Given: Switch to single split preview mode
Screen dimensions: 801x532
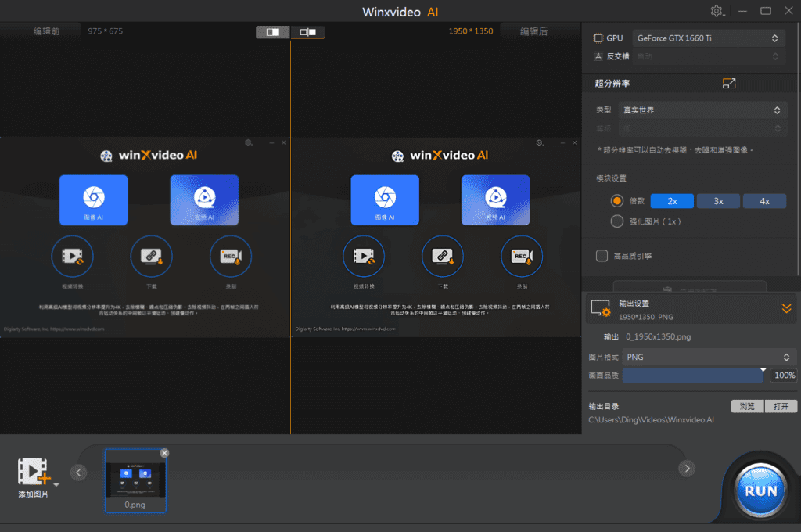Looking at the screenshot, I should pyautogui.click(x=273, y=32).
